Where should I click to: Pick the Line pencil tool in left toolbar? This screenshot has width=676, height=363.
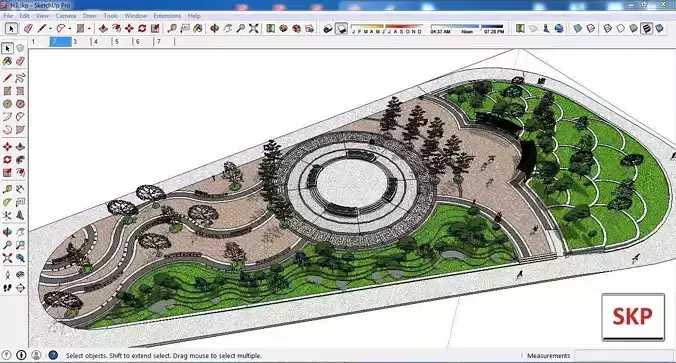pyautogui.click(x=7, y=78)
